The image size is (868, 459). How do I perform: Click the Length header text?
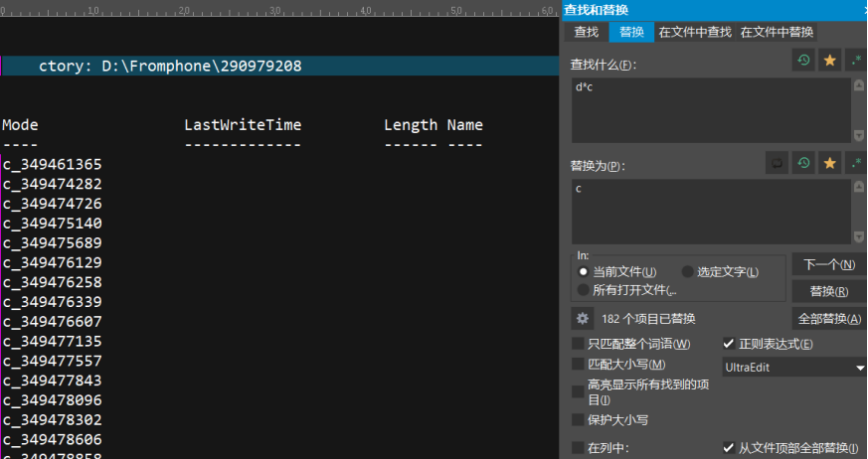click(x=411, y=125)
